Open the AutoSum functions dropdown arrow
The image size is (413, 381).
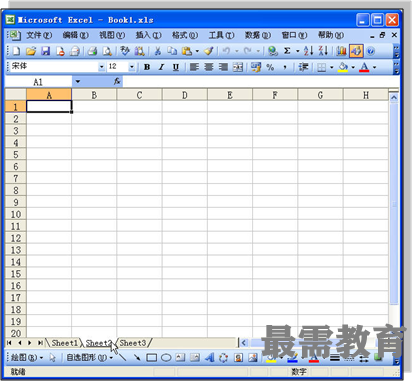coord(297,51)
